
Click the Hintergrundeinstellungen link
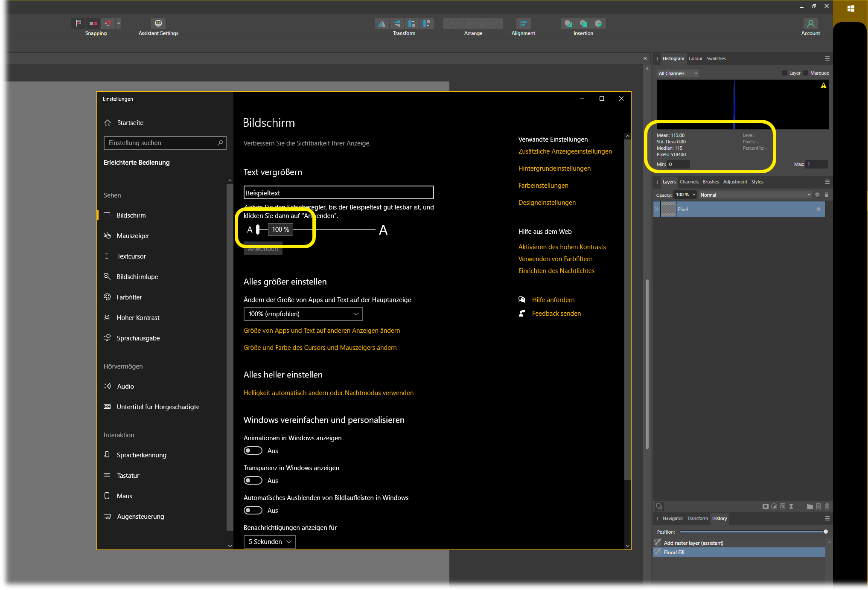pos(554,169)
